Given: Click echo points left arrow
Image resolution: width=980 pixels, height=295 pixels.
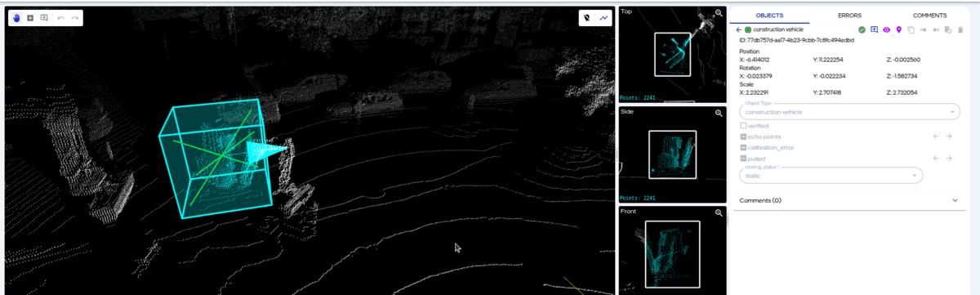Looking at the screenshot, I should 936,136.
